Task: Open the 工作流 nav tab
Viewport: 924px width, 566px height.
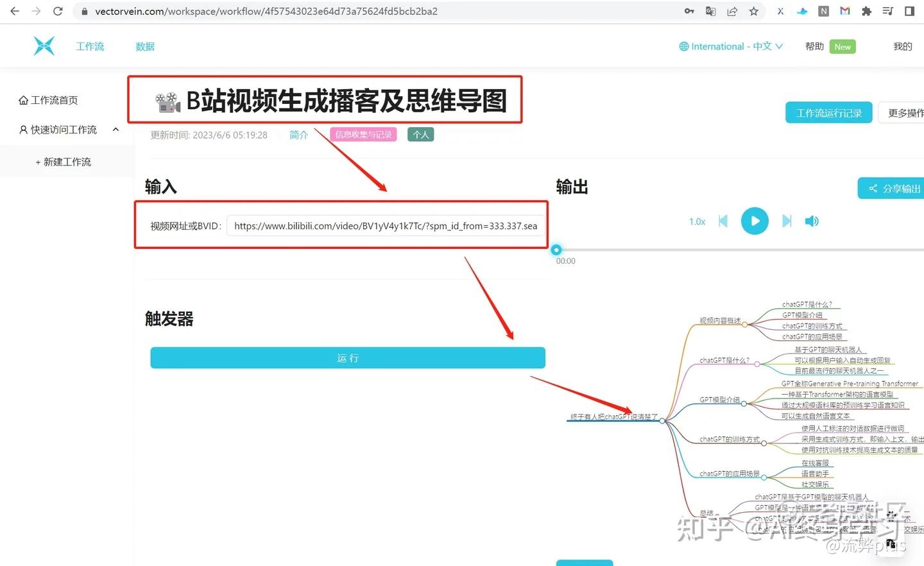Action: tap(90, 46)
